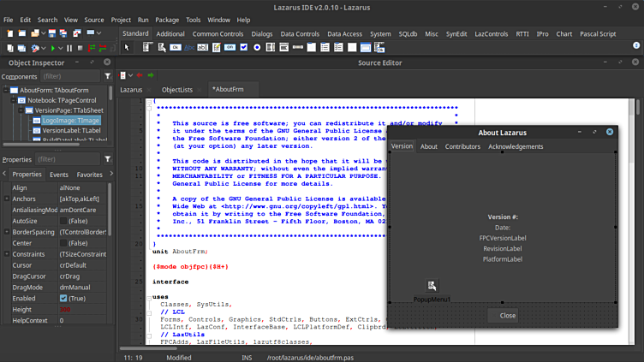Toggle the AutoSize property checkbox
This screenshot has height=362, width=644.
[63, 220]
